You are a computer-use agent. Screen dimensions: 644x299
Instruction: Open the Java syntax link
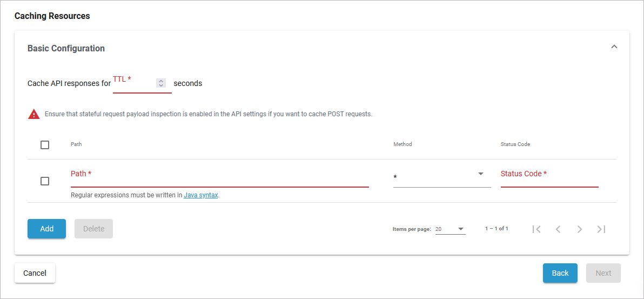pos(201,195)
